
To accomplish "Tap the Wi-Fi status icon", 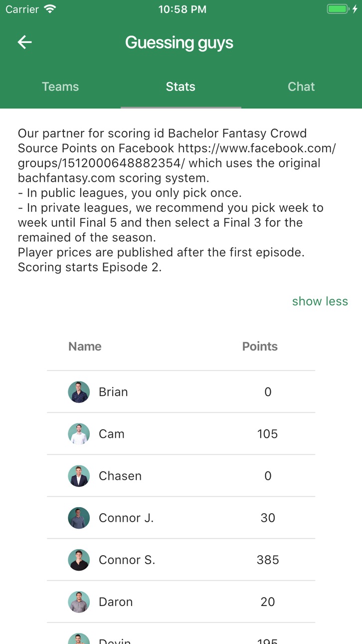I will coord(50,9).
